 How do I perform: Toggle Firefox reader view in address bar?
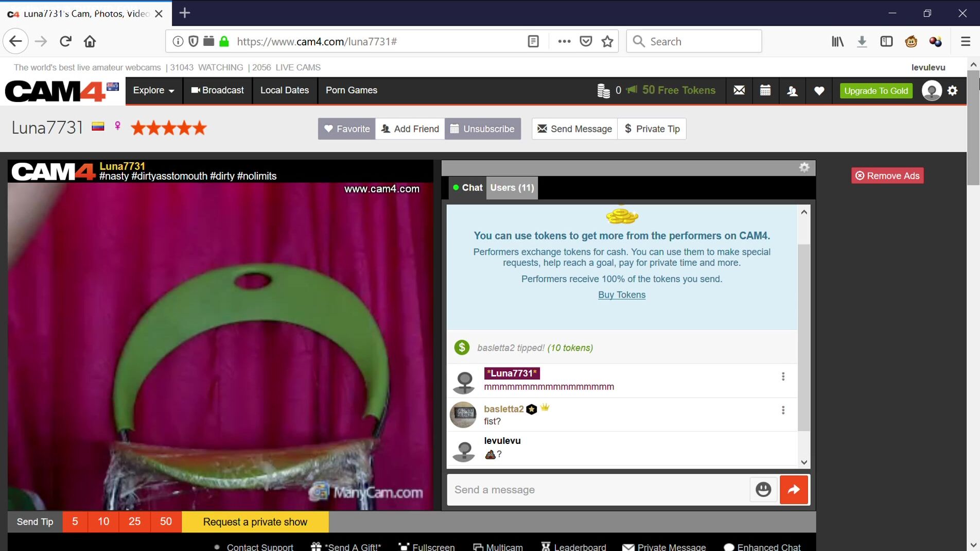pos(533,42)
